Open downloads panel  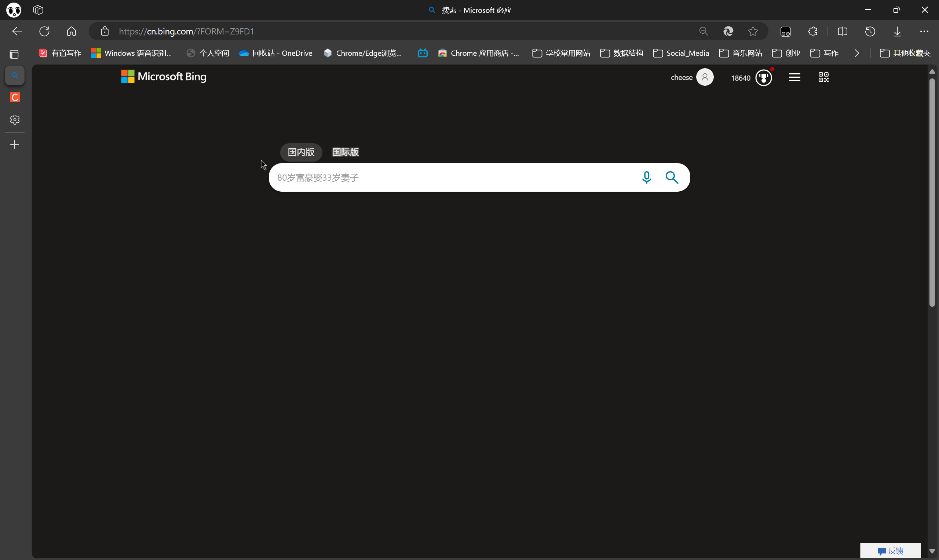coord(897,31)
